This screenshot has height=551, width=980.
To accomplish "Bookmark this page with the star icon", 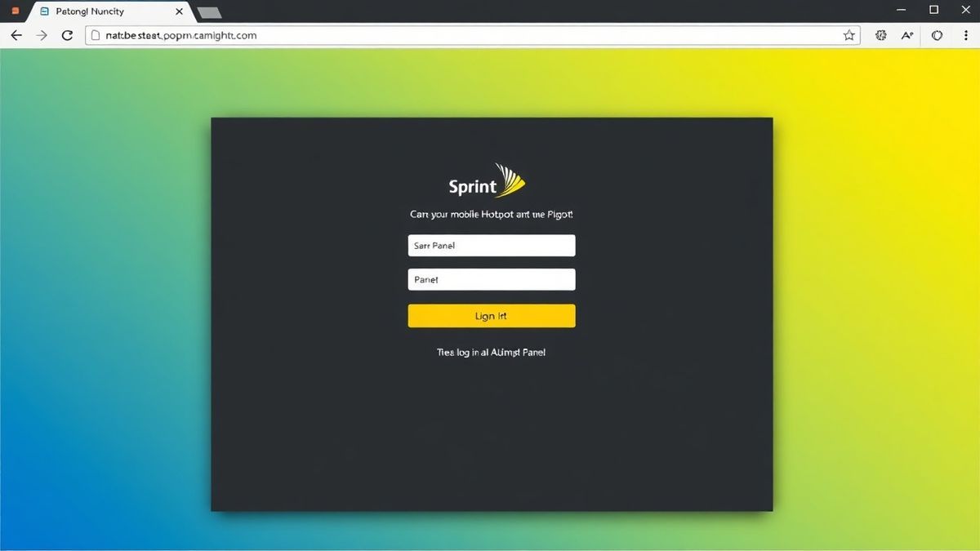I will (849, 35).
